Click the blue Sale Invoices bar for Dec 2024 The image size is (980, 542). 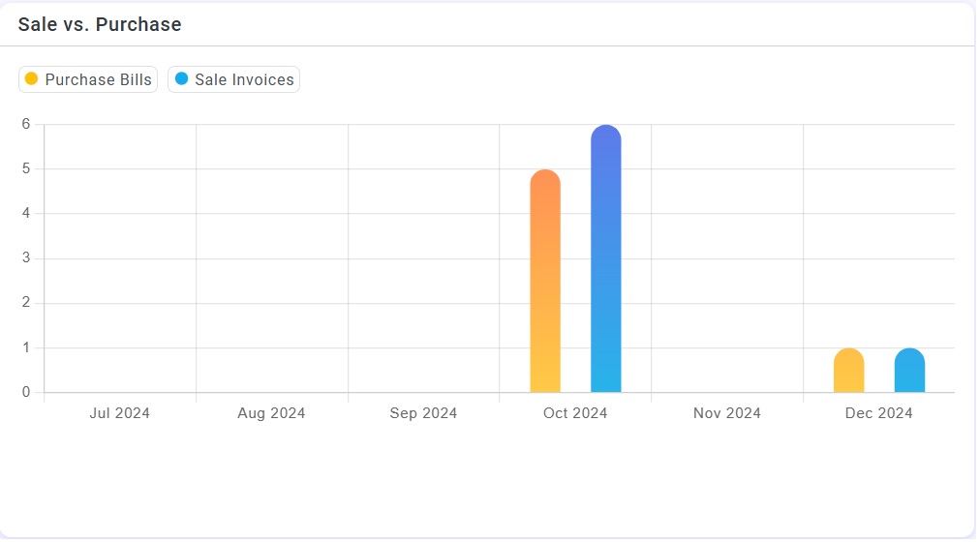click(909, 371)
